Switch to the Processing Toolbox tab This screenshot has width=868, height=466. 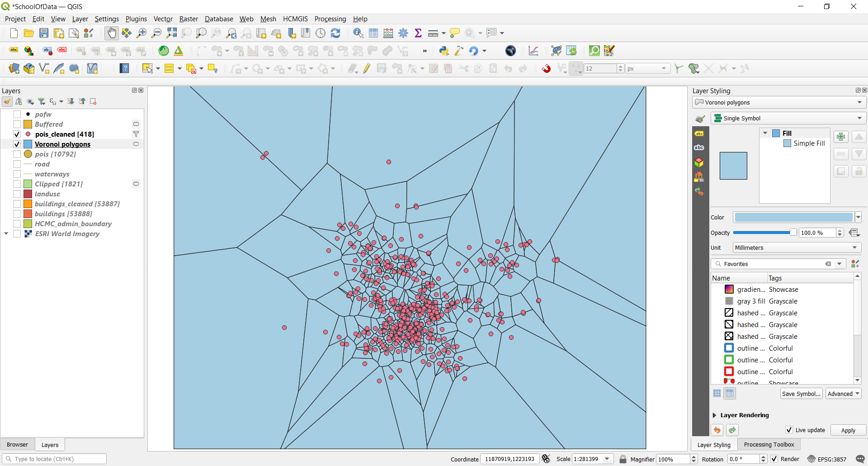tap(769, 445)
